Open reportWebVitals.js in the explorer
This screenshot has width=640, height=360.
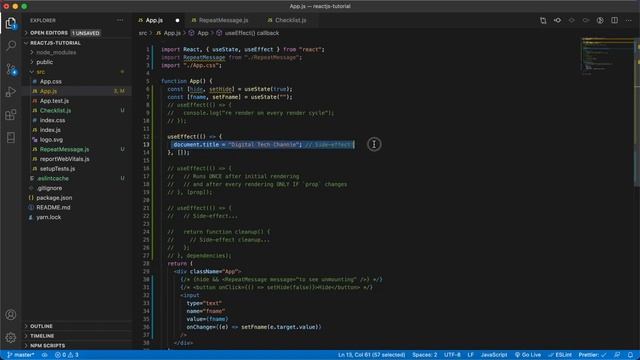(64, 159)
